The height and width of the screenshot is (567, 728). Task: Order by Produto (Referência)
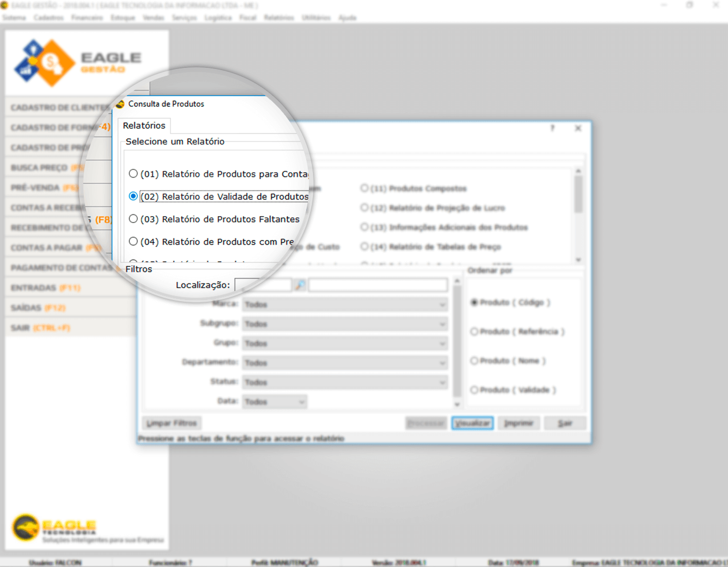[x=518, y=331]
